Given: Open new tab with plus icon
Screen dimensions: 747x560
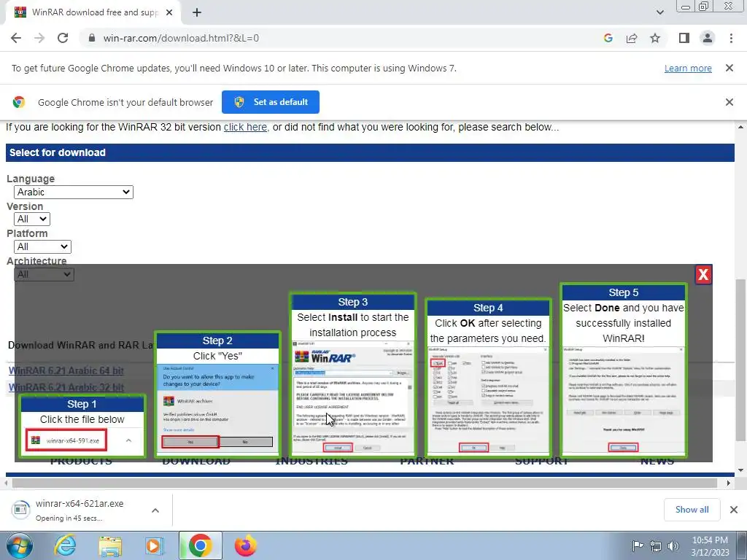Looking at the screenshot, I should pos(197,13).
